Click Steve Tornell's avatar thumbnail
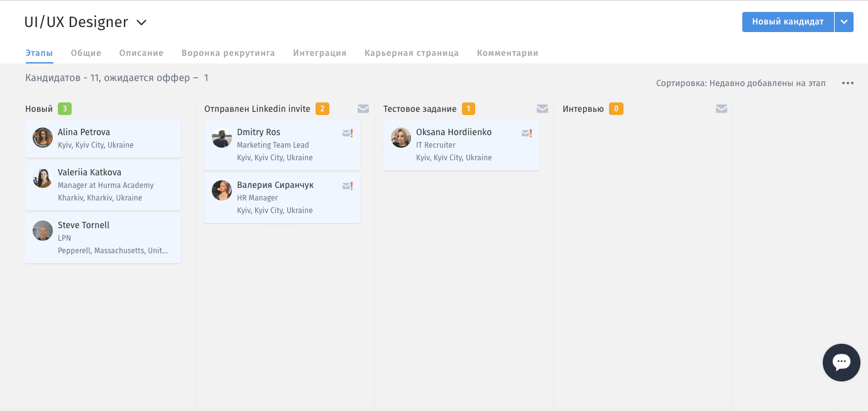The image size is (868, 411). pyautogui.click(x=43, y=231)
